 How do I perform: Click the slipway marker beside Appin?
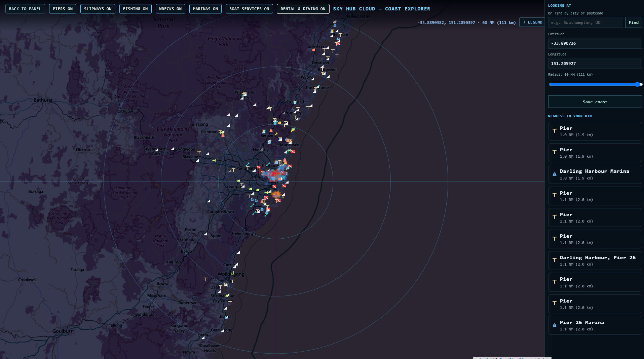pyautogui.click(x=205, y=234)
